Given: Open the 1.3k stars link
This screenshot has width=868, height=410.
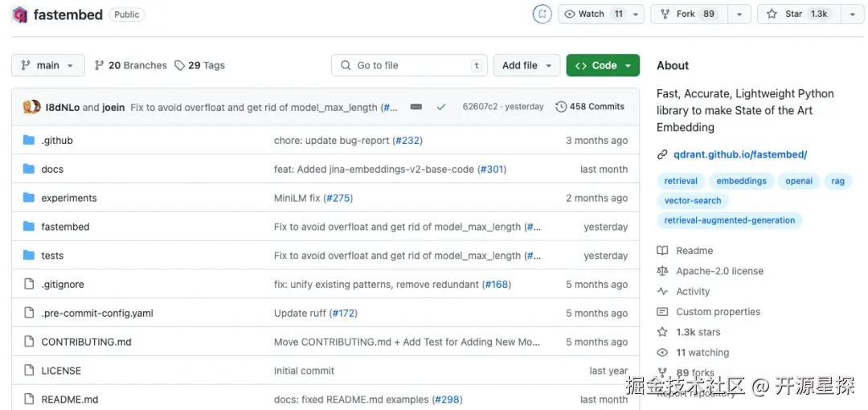Looking at the screenshot, I should [x=698, y=333].
